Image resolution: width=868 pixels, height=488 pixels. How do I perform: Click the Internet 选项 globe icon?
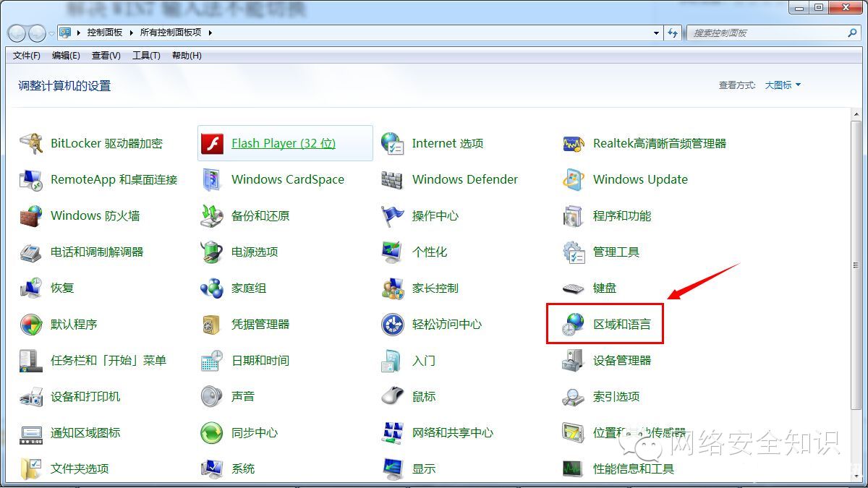[x=392, y=143]
